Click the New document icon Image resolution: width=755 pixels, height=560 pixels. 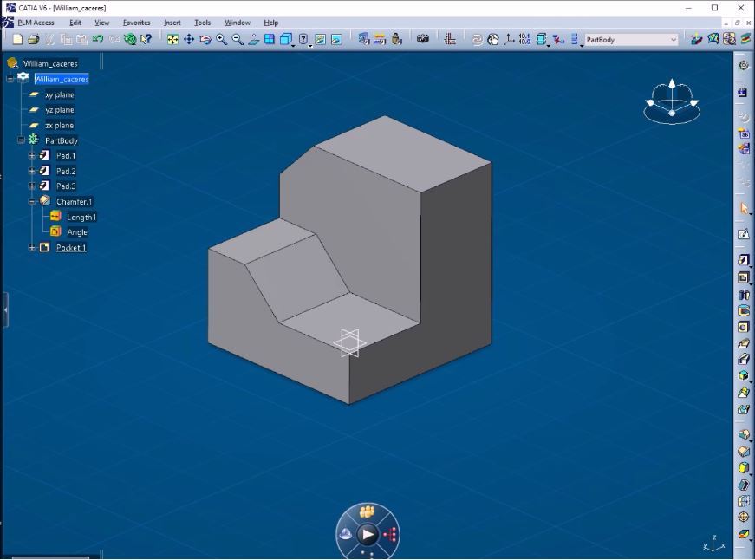pos(17,39)
